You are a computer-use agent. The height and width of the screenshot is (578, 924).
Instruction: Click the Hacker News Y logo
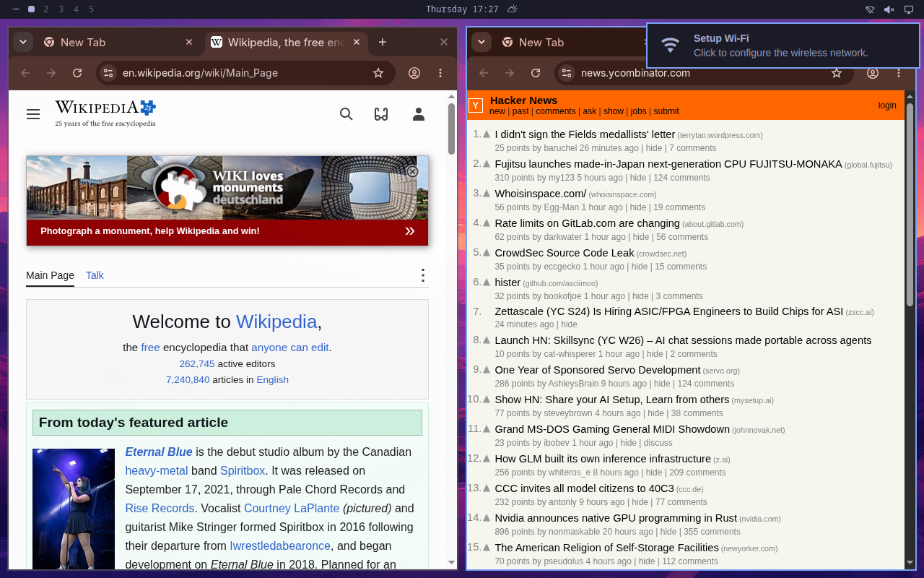point(476,105)
